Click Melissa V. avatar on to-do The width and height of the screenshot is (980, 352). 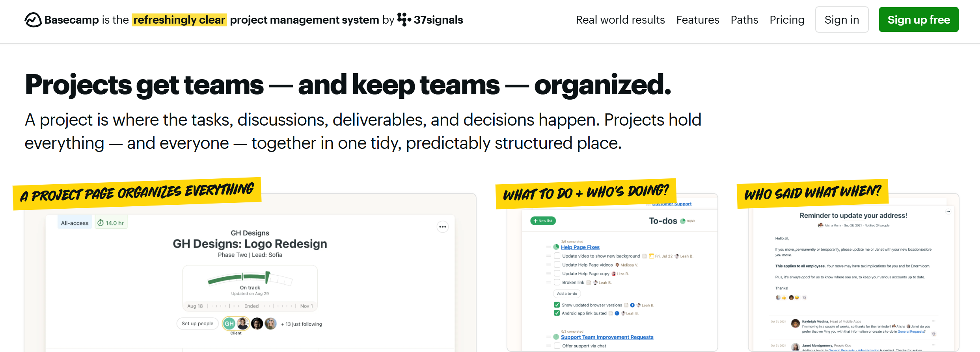(617, 265)
